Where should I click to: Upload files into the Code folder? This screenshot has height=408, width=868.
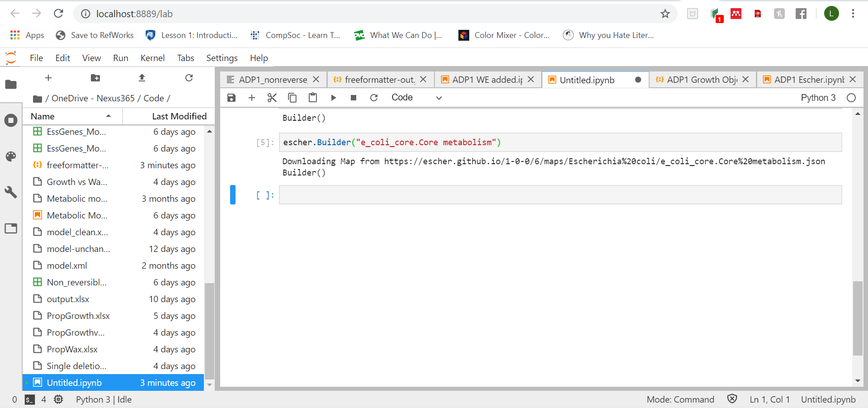(142, 78)
